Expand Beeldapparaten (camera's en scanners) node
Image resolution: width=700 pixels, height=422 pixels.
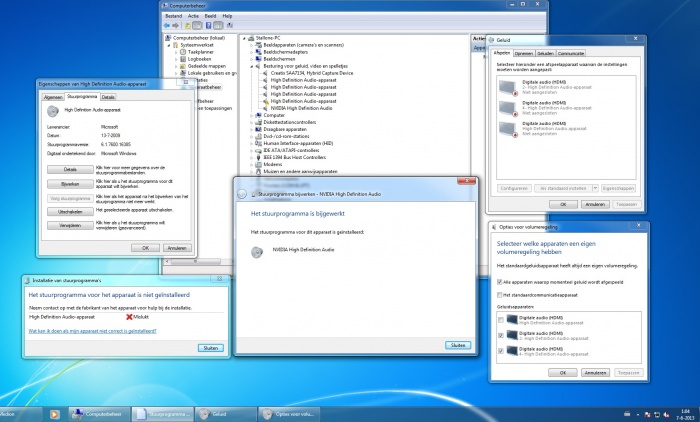point(251,45)
